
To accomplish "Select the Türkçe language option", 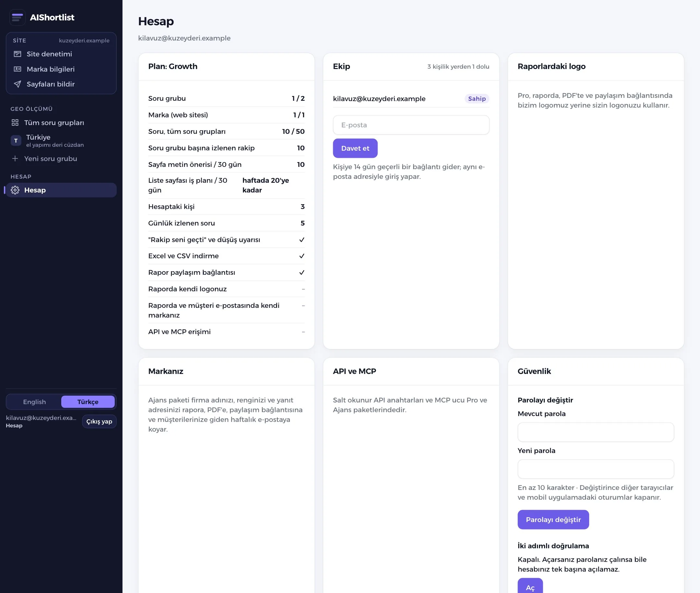I will click(88, 402).
